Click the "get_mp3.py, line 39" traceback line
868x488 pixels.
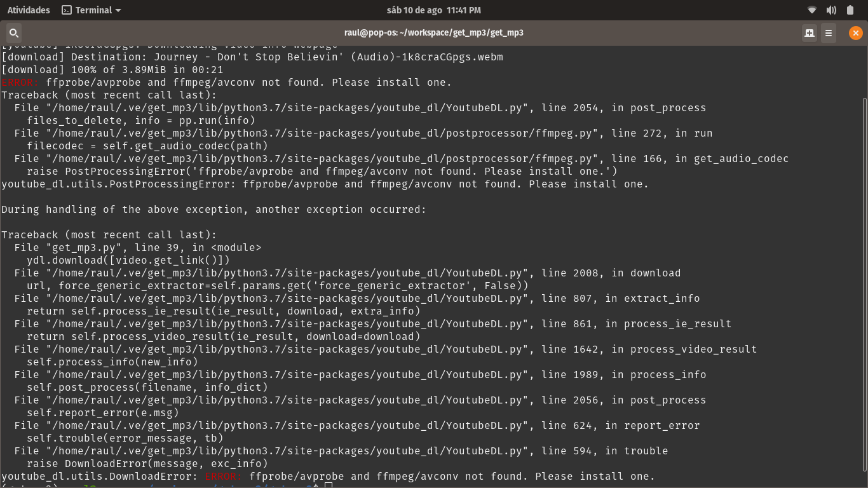tap(138, 248)
